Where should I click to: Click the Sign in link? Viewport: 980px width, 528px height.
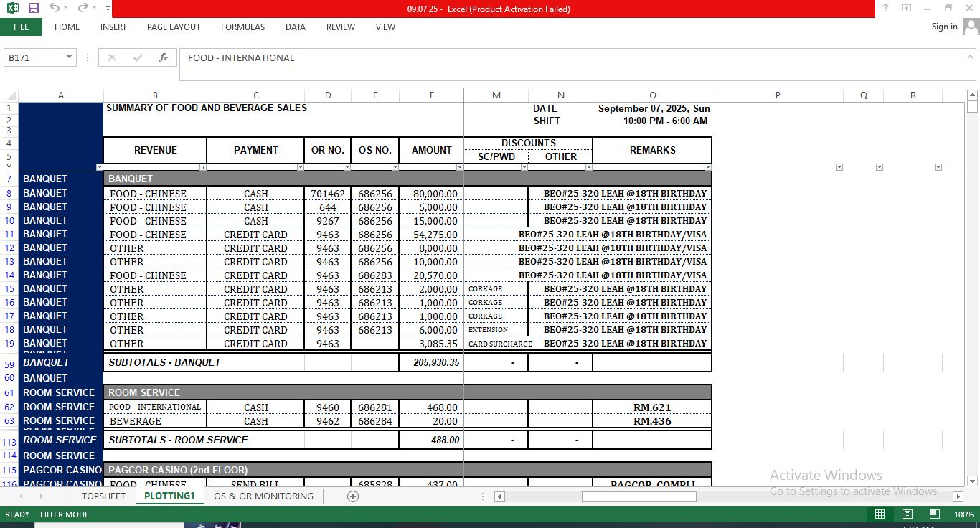[944, 27]
